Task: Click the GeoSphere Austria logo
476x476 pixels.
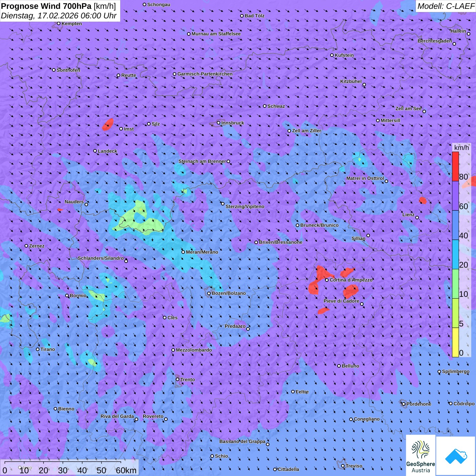Action: (x=421, y=455)
